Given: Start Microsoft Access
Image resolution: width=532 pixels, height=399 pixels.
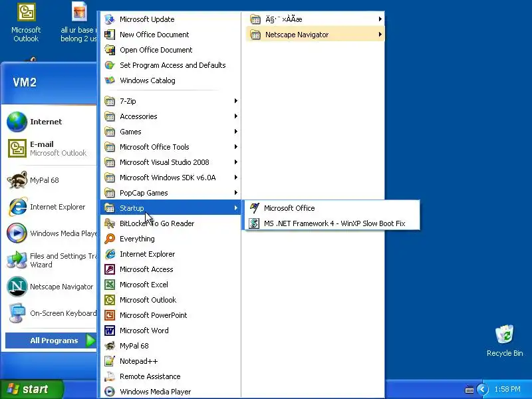Looking at the screenshot, I should pos(171,269).
